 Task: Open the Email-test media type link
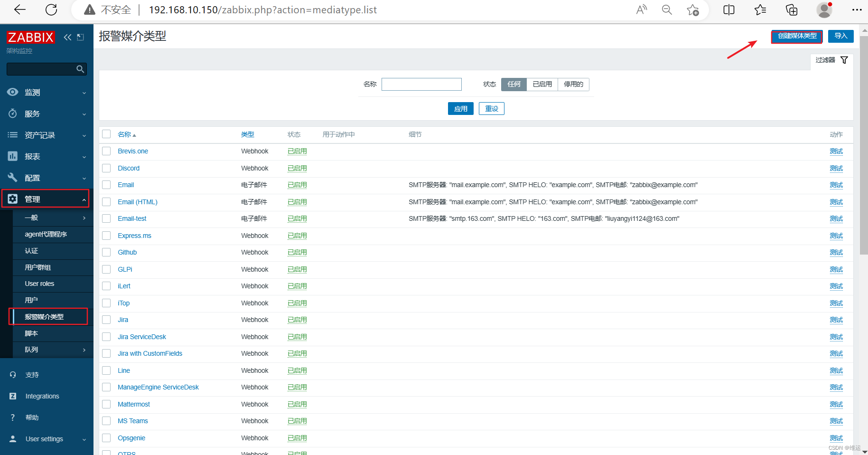coord(132,218)
